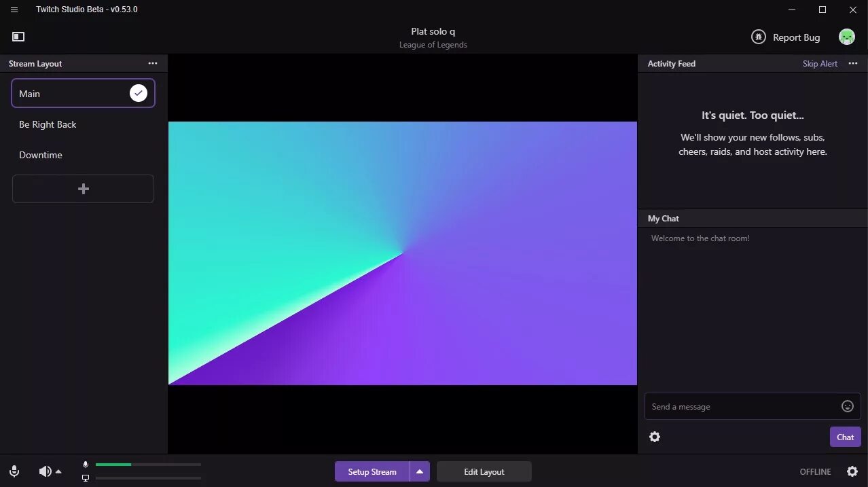
Task: Switch to the Be Right Back layout
Action: point(48,124)
